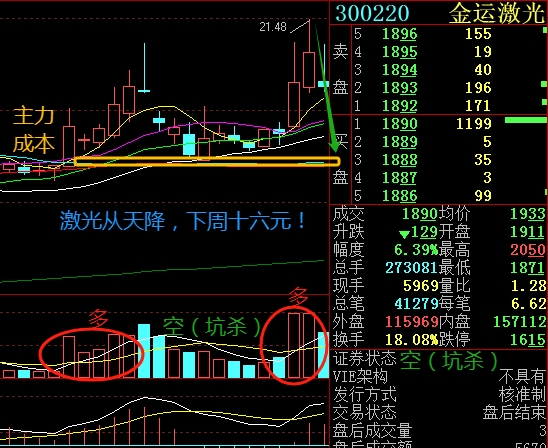
Task: Select sell level 5 price 1896
Action: tap(399, 34)
